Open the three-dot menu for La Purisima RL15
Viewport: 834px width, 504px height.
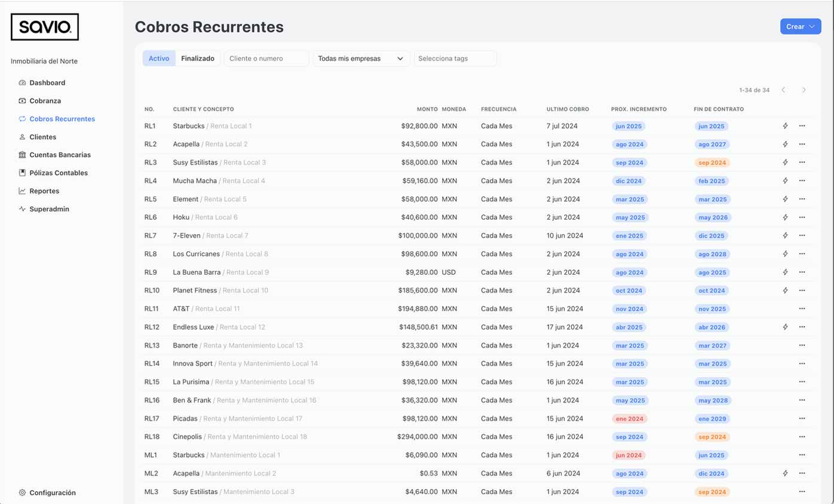pos(802,382)
